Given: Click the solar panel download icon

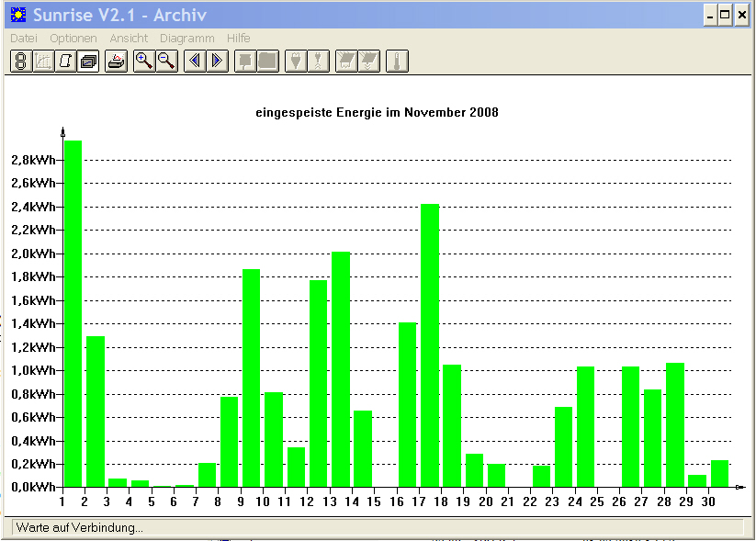Looking at the screenshot, I should (369, 62).
